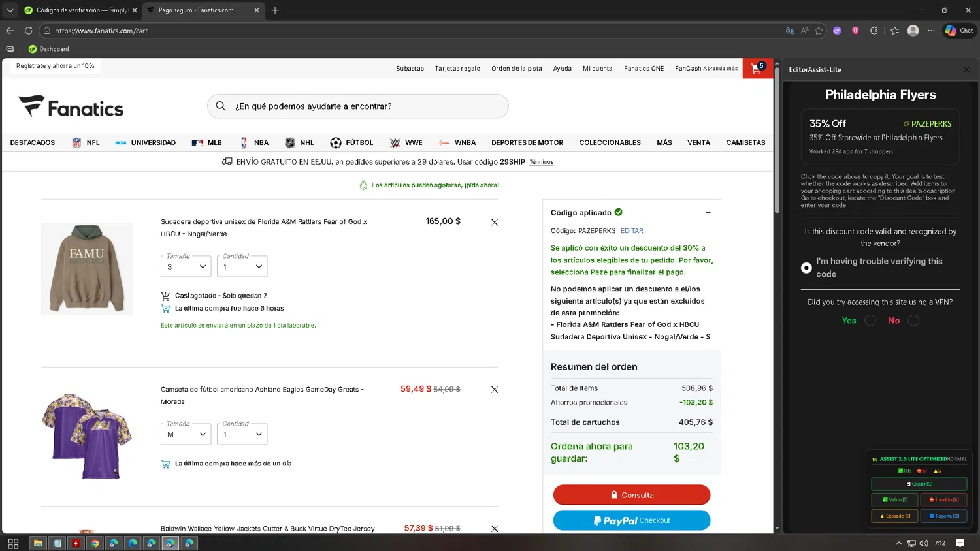
Task: Open the DEPORTES DE MOTOR menu
Action: (x=527, y=142)
